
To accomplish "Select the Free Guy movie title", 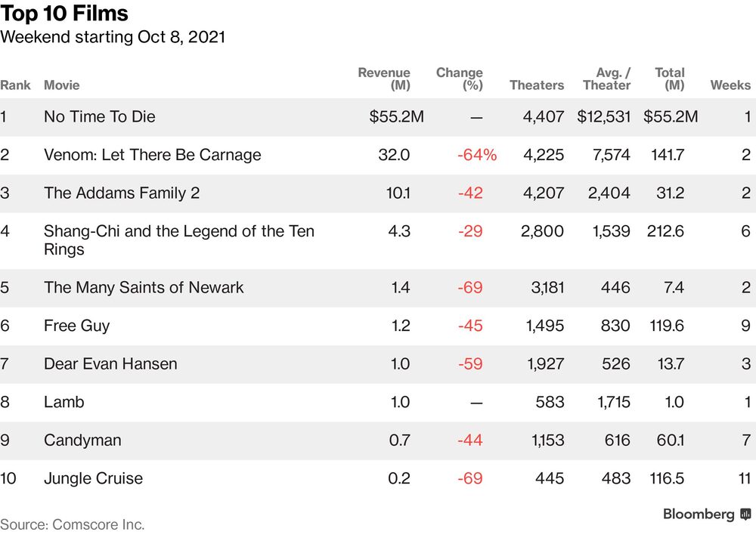I will [x=76, y=326].
